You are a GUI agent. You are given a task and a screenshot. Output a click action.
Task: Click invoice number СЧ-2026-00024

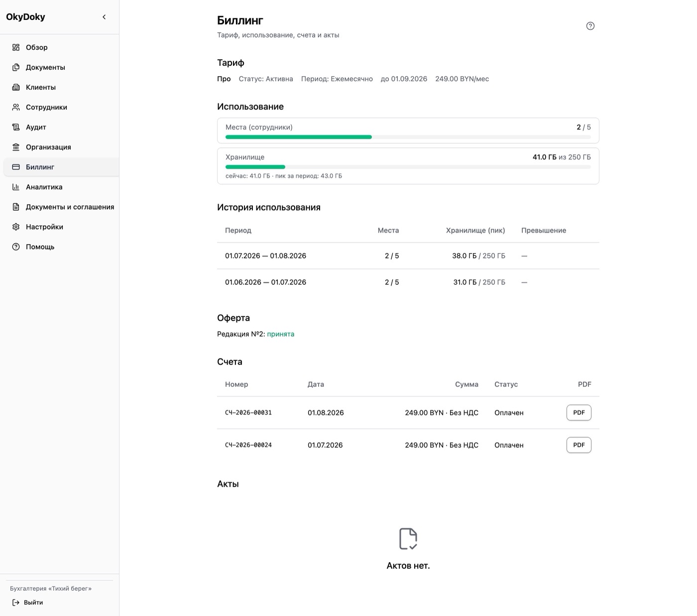pyautogui.click(x=248, y=445)
